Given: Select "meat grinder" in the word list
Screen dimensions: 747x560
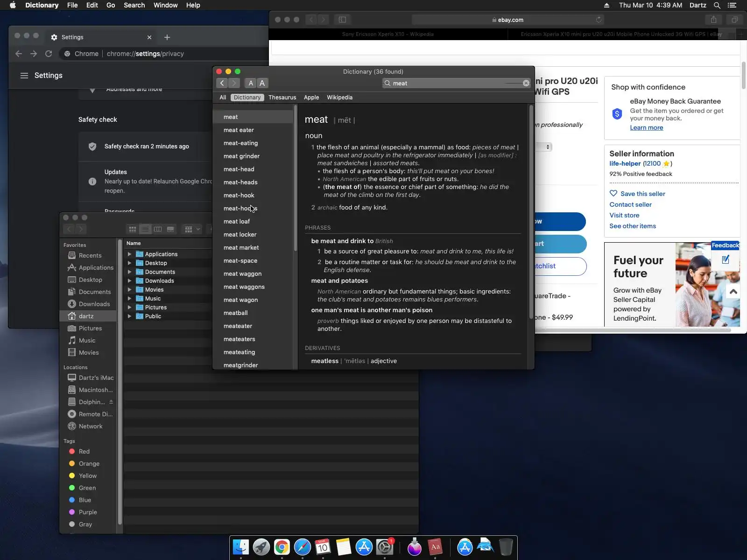Looking at the screenshot, I should click(x=253, y=156).
